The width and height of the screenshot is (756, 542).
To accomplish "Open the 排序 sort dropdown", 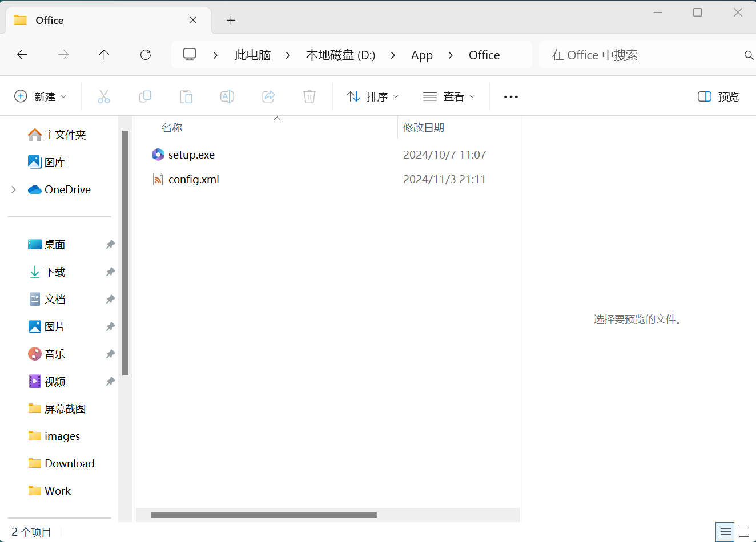I will pos(373,96).
